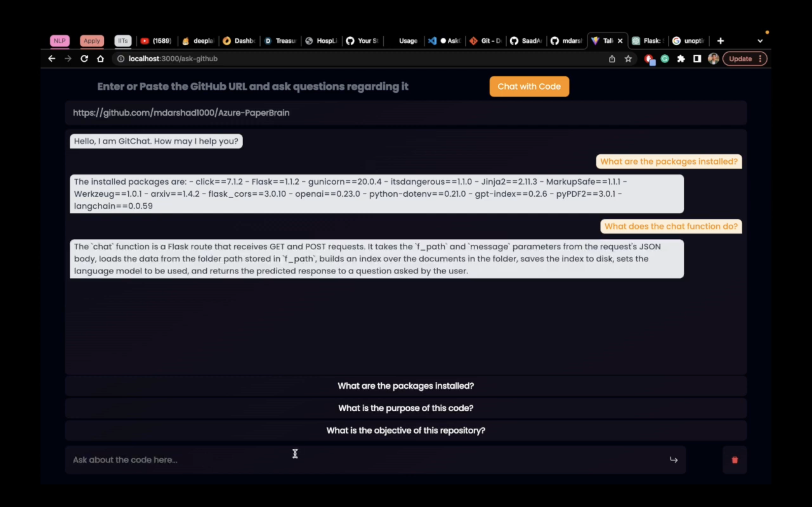This screenshot has height=507, width=812.
Task: Go to browser home via house icon
Action: tap(100, 59)
